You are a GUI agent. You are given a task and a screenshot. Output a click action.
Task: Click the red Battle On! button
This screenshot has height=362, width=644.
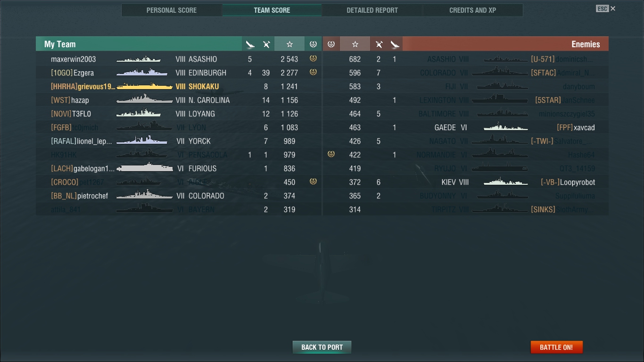click(x=556, y=347)
